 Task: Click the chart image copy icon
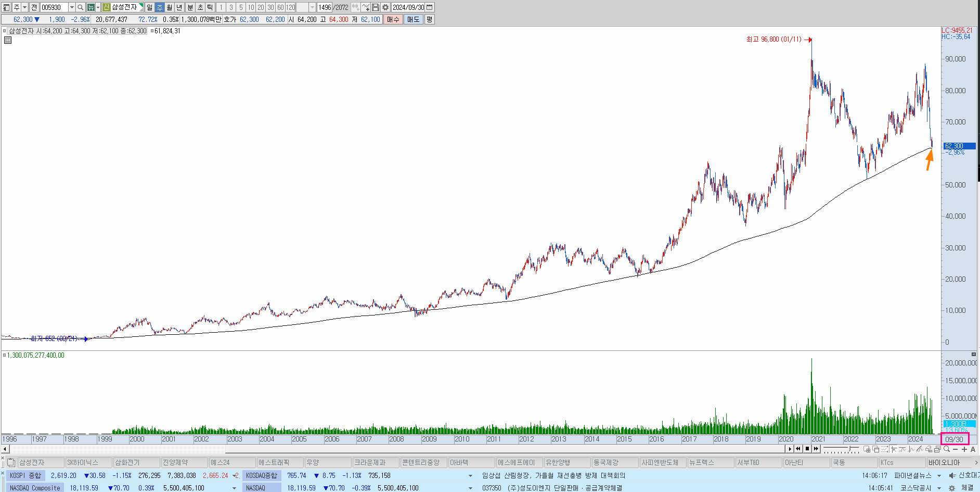(x=938, y=449)
